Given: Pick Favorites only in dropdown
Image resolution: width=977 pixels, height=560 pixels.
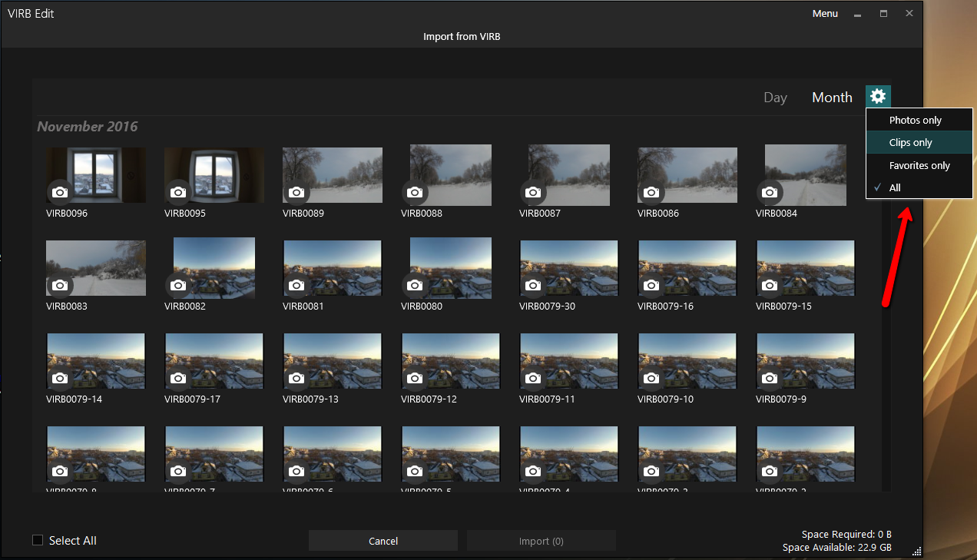Looking at the screenshot, I should pyautogui.click(x=919, y=166).
